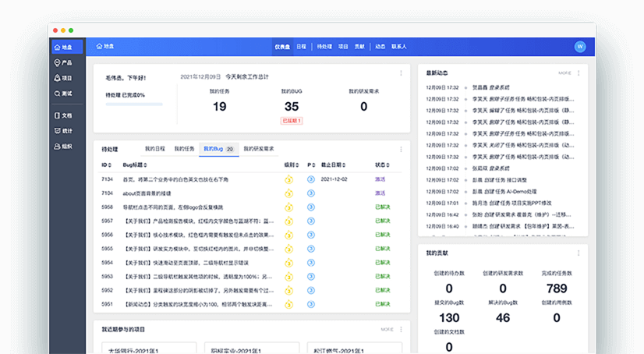The width and height of the screenshot is (644, 354).
Task: Open options menu of the 我近期参与的项目 panel
Action: point(401,329)
